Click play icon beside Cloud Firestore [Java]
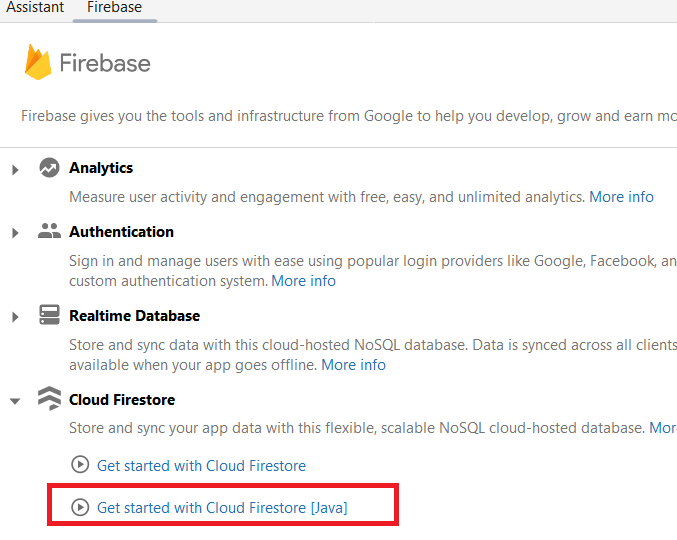Screen dimensions: 677x540 (x=80, y=507)
